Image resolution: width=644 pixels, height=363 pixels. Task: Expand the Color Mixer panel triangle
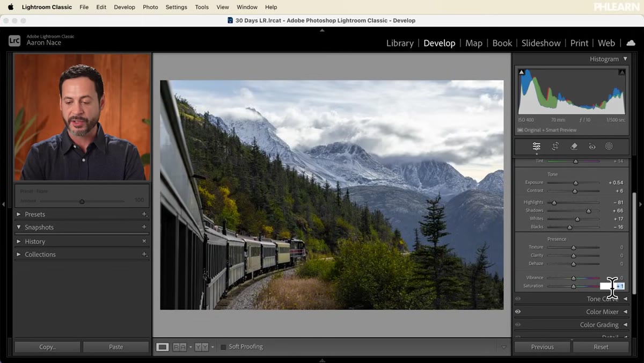pyautogui.click(x=625, y=311)
